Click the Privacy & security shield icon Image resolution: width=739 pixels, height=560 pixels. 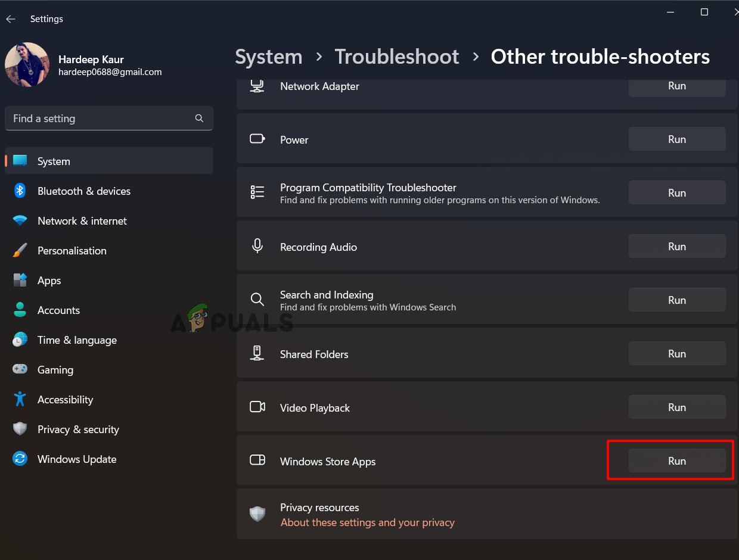tap(20, 429)
